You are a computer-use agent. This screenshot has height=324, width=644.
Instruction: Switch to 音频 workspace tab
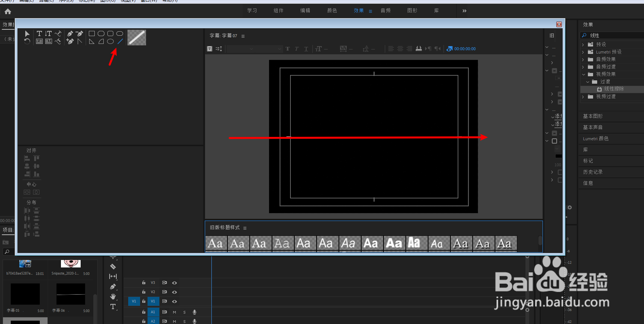pos(386,10)
